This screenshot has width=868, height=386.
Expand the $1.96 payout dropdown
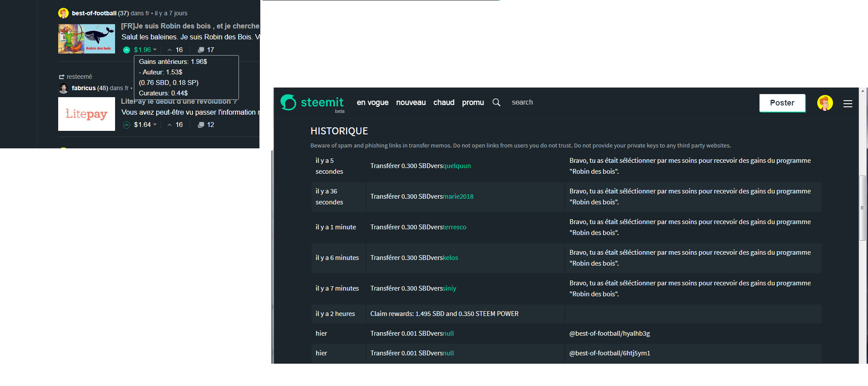[145, 50]
